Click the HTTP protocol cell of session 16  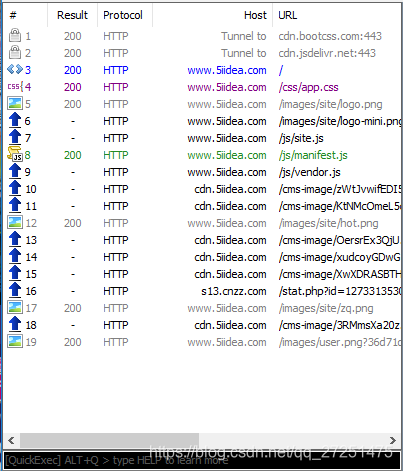click(x=116, y=291)
